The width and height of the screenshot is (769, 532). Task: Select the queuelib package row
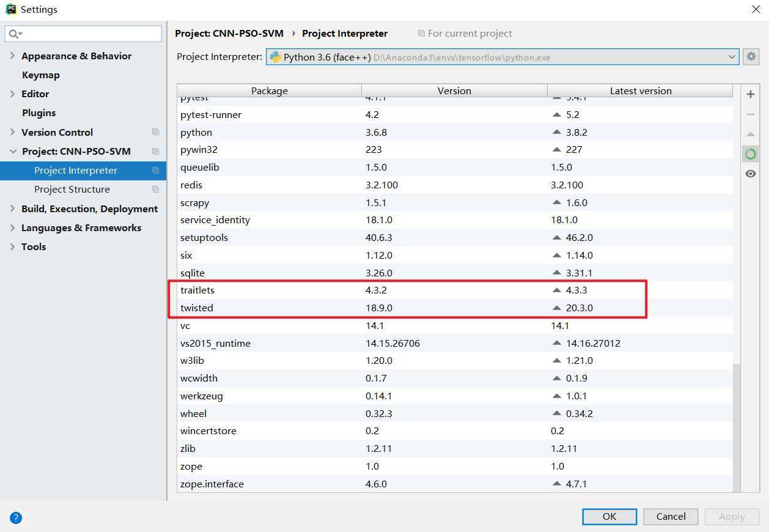455,168
